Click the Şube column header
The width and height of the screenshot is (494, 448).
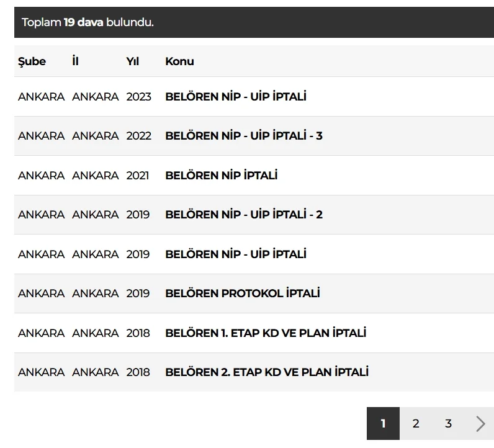[32, 61]
